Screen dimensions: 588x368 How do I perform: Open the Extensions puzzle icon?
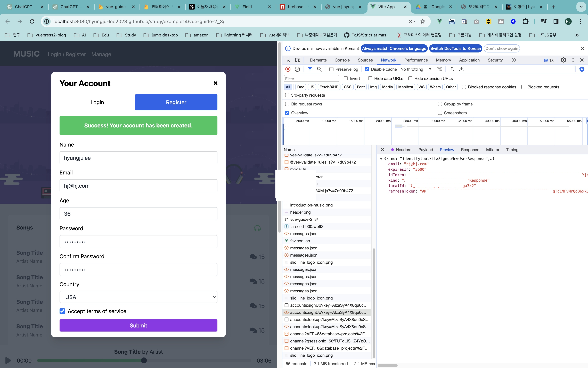[x=525, y=21]
